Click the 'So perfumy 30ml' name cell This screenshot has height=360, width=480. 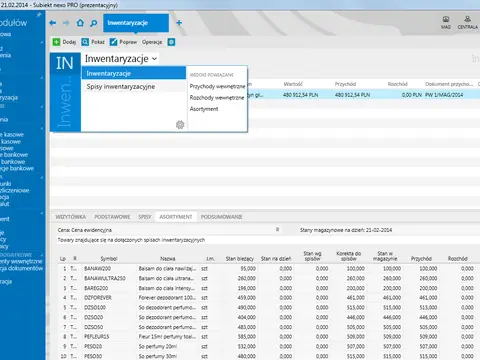click(158, 356)
